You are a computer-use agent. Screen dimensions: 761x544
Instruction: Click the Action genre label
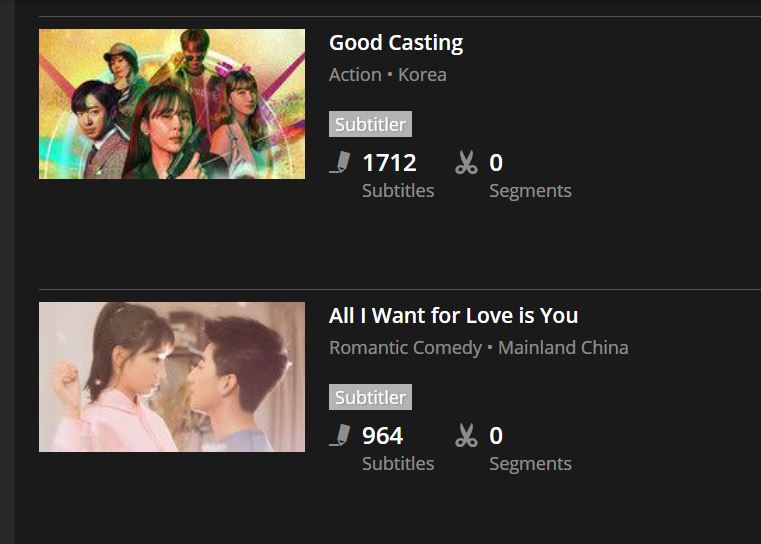click(x=355, y=75)
